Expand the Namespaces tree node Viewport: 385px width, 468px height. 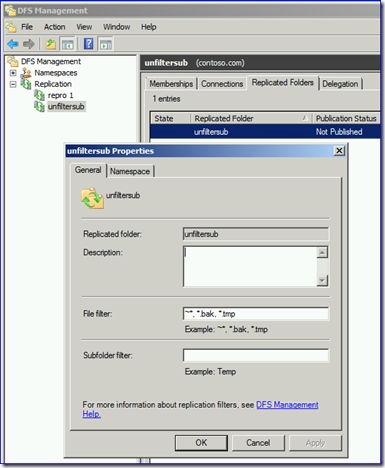tap(13, 73)
